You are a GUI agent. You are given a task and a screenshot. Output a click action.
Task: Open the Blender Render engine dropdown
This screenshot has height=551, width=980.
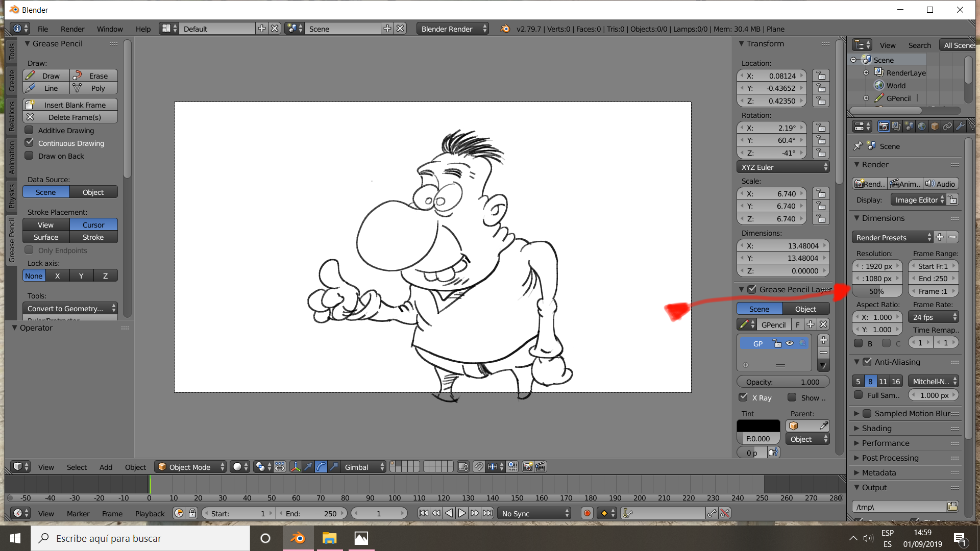click(x=453, y=29)
